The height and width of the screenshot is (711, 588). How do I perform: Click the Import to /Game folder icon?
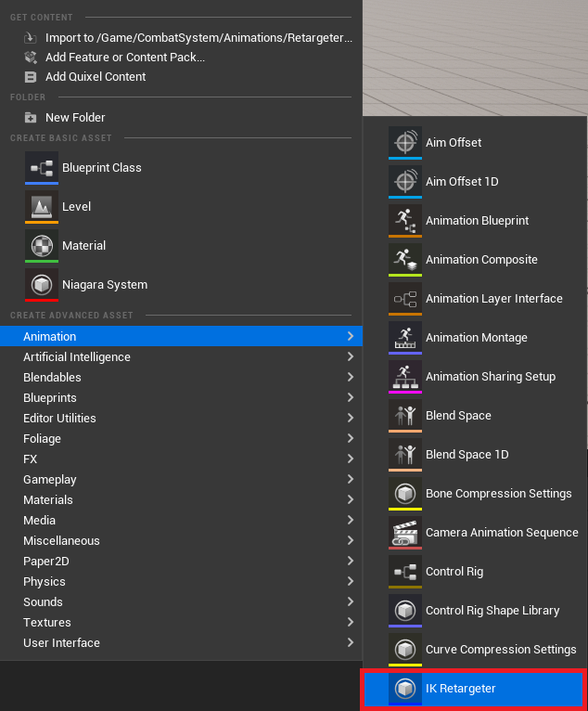[31, 38]
